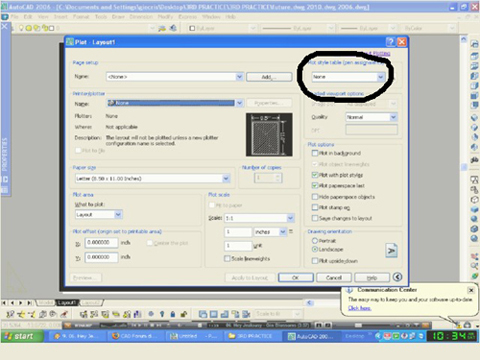This screenshot has width=480, height=360.
Task: Click the padlock icon in bottom toolbar
Action: click(173, 314)
